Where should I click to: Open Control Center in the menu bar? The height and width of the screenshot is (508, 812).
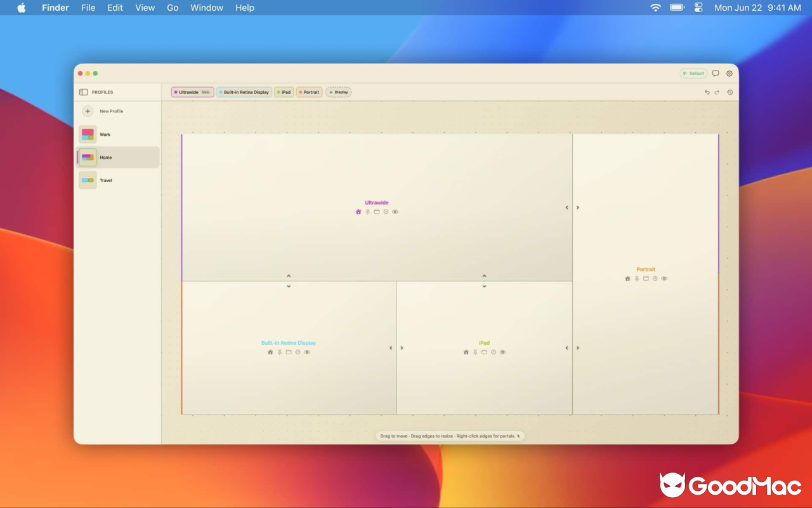699,8
